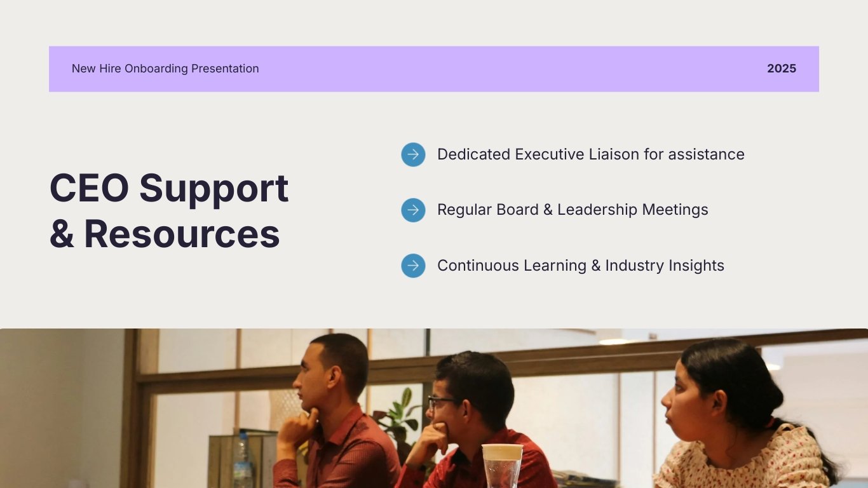The height and width of the screenshot is (488, 868).
Task: Click the 'CEO Support' title line
Action: 169,188
